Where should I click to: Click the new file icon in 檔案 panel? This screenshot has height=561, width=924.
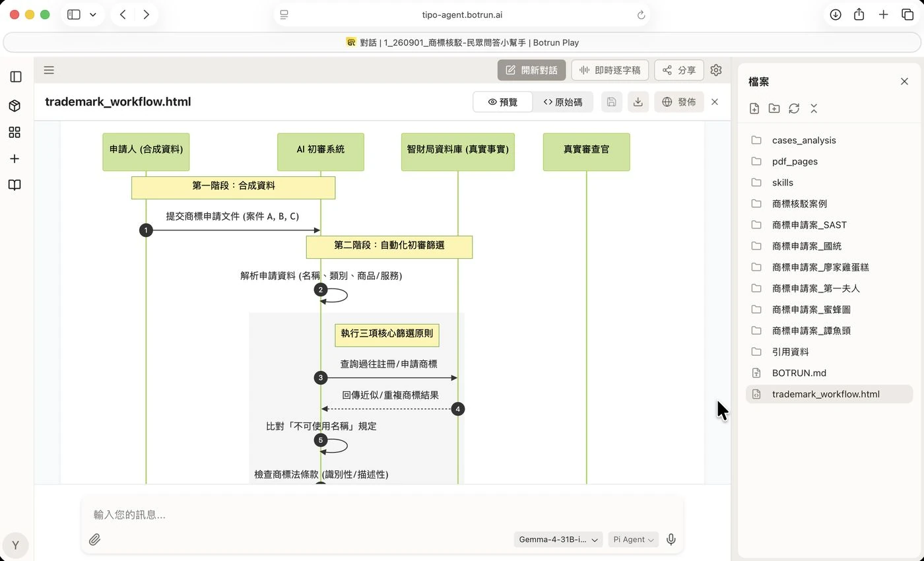coord(754,108)
